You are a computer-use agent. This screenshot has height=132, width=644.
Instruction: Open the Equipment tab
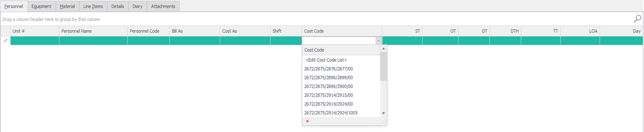[x=41, y=6]
